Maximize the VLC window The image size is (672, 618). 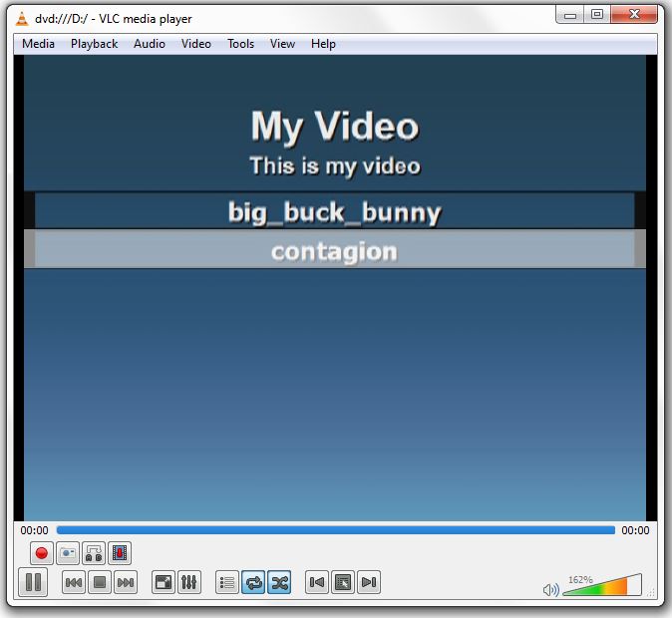click(597, 15)
